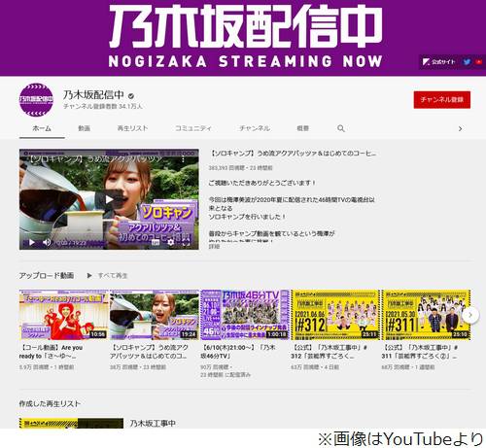This screenshot has width=486, height=448.
Task: Open the #312 乃木坂工事中 video thumbnail
Action: pyautogui.click(x=335, y=315)
